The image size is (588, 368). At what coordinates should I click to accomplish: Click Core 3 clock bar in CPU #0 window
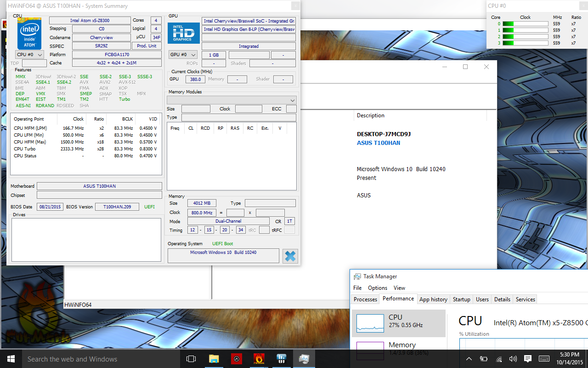pyautogui.click(x=525, y=43)
